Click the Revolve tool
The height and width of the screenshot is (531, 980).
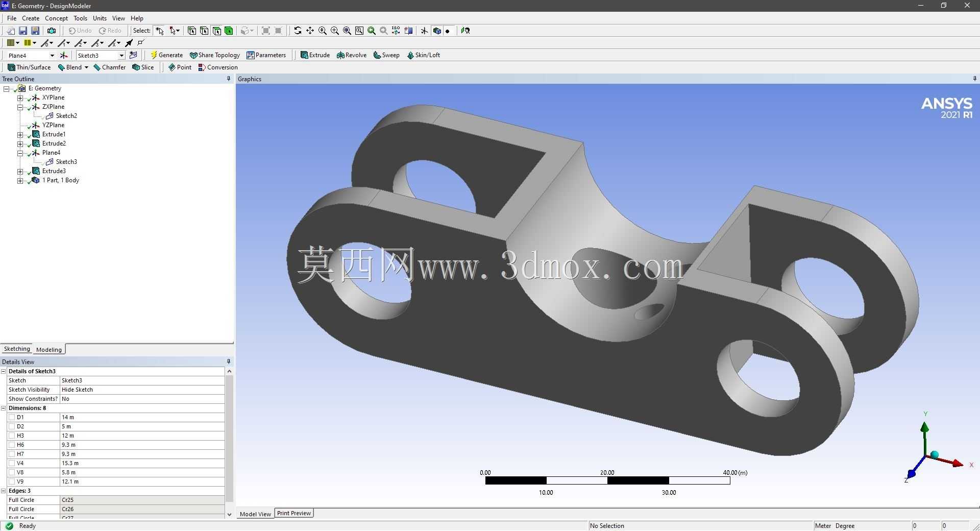pyautogui.click(x=352, y=55)
